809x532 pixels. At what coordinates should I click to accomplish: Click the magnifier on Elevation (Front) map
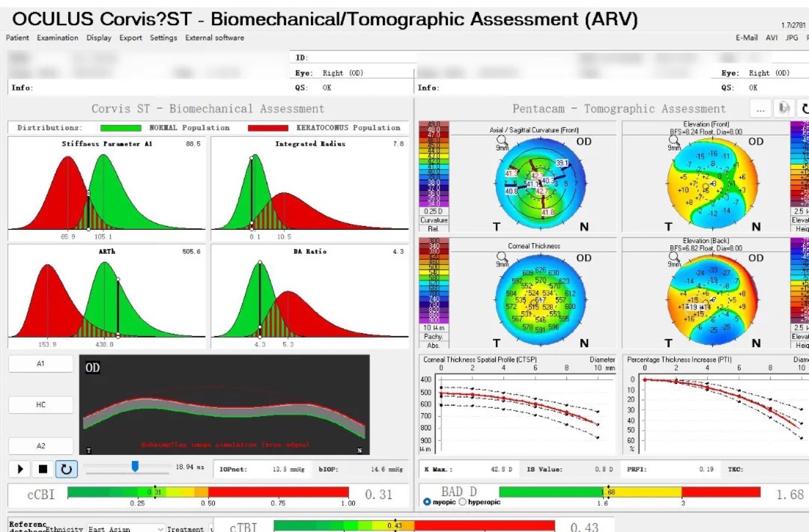674,140
